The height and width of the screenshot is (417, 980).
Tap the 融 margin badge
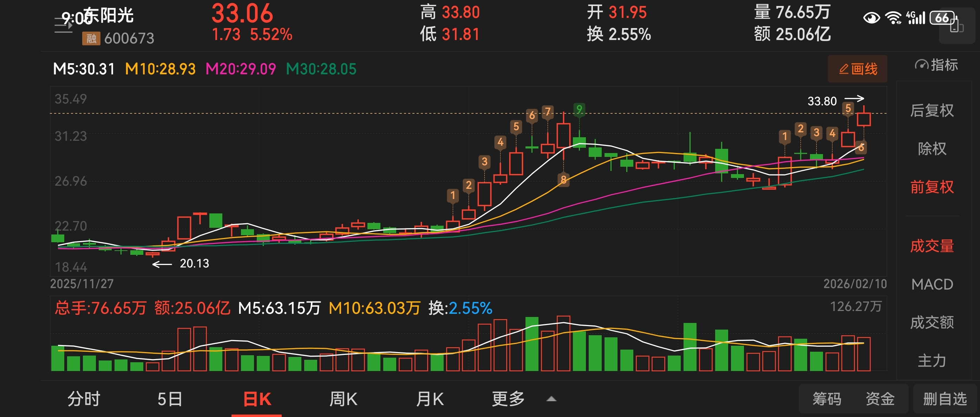(91, 38)
